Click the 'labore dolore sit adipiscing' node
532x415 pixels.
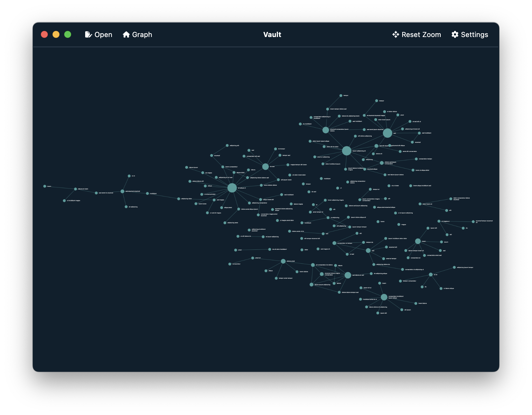pos(367,307)
